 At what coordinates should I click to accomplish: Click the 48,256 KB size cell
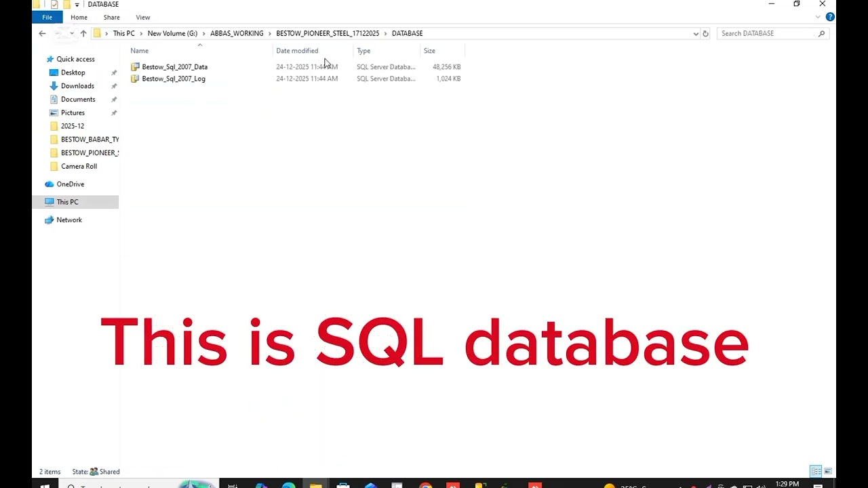coord(446,67)
